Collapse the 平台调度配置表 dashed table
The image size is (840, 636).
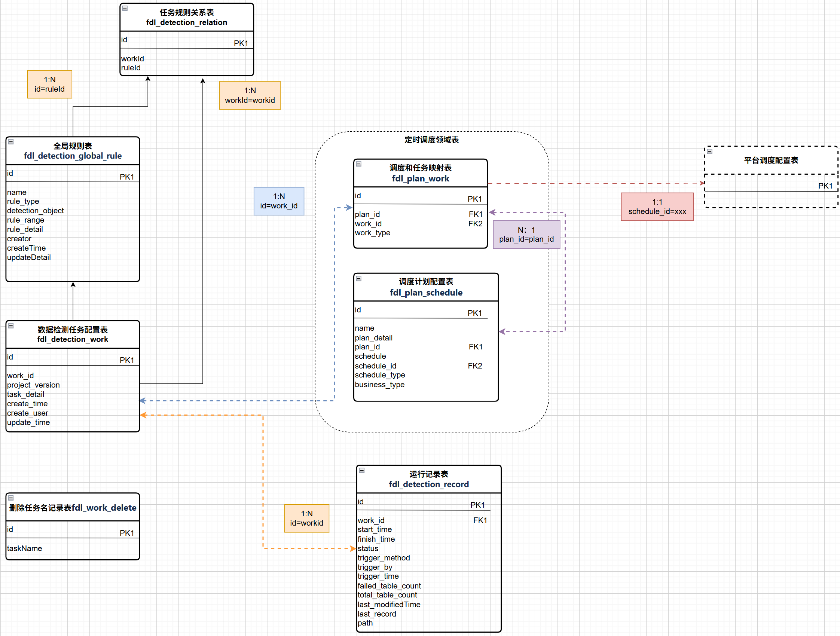tap(709, 152)
